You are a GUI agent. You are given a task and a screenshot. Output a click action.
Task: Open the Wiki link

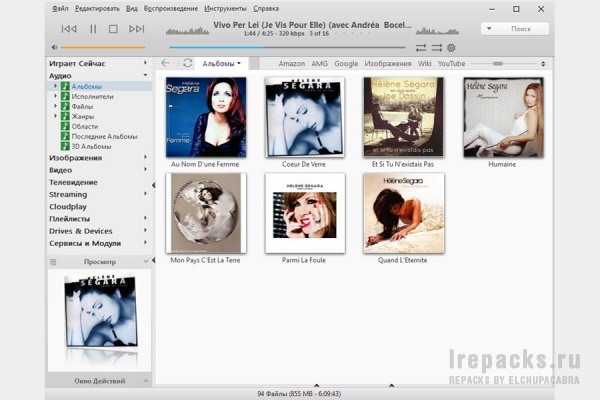424,64
